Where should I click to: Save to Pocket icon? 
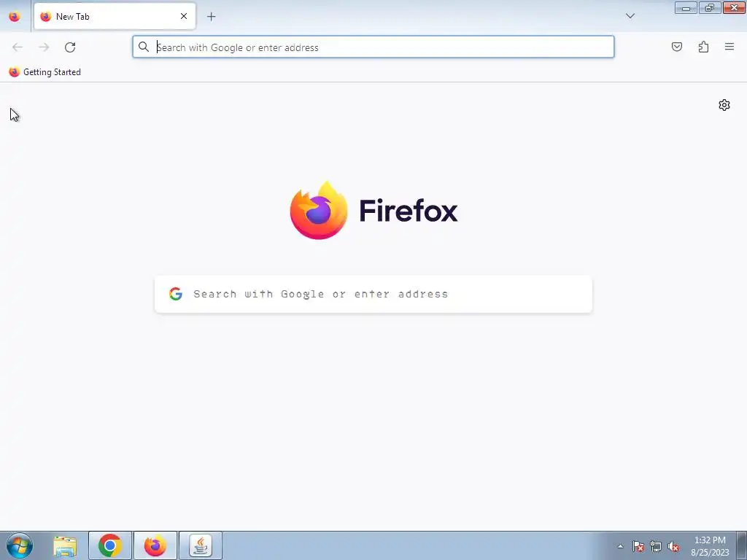coord(676,47)
